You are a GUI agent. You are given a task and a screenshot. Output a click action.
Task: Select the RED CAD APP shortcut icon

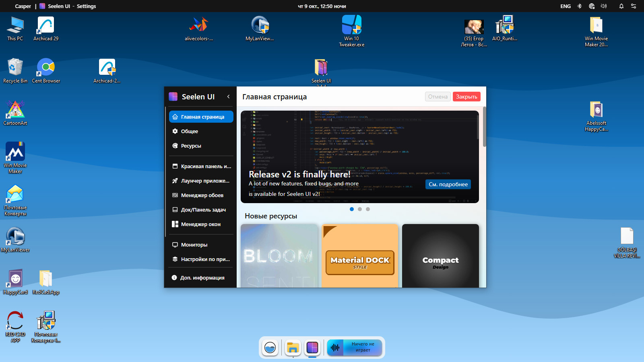click(15, 327)
